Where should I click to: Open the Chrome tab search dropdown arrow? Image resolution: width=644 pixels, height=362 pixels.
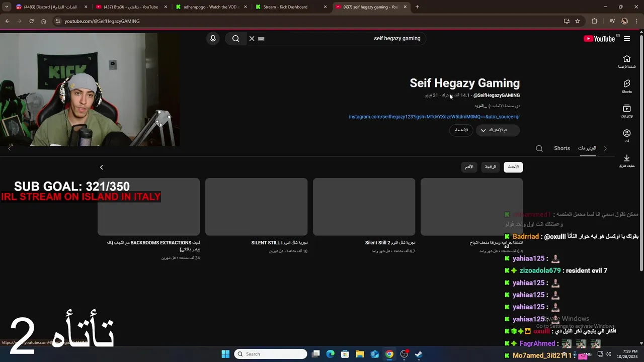[x=7, y=7]
